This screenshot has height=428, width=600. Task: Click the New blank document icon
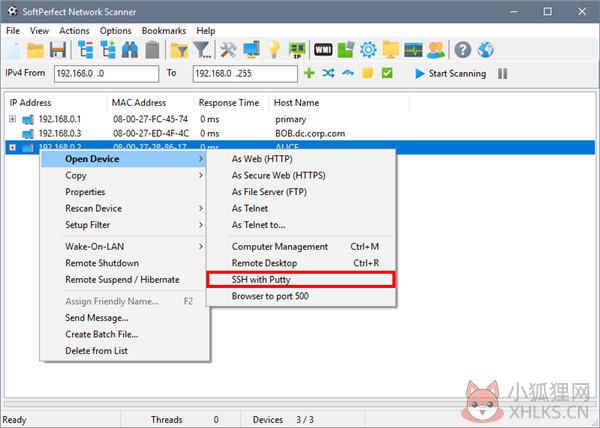click(13, 50)
